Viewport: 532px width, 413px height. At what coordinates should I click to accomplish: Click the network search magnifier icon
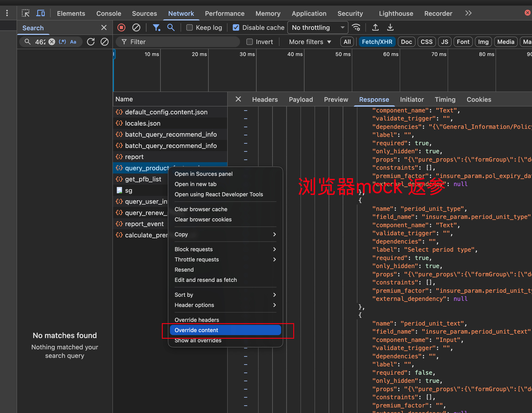click(x=171, y=27)
